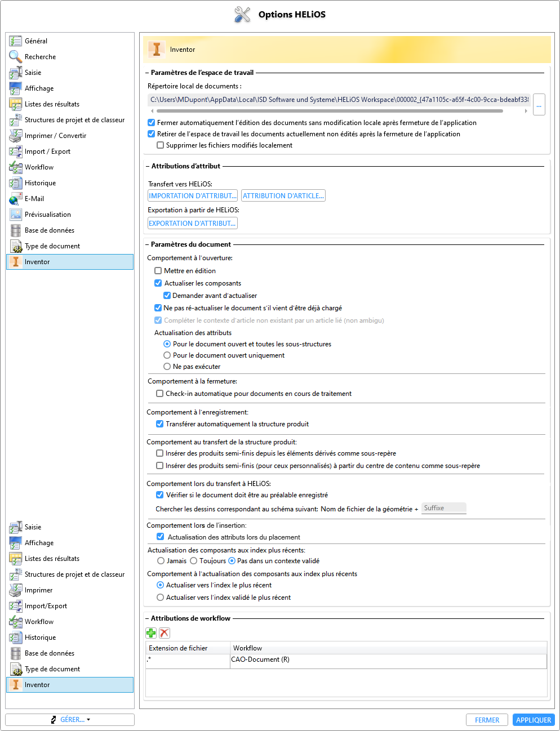Image resolution: width=560 pixels, height=731 pixels.
Task: Open Saisie entry in lower sidebar list
Action: (x=70, y=527)
